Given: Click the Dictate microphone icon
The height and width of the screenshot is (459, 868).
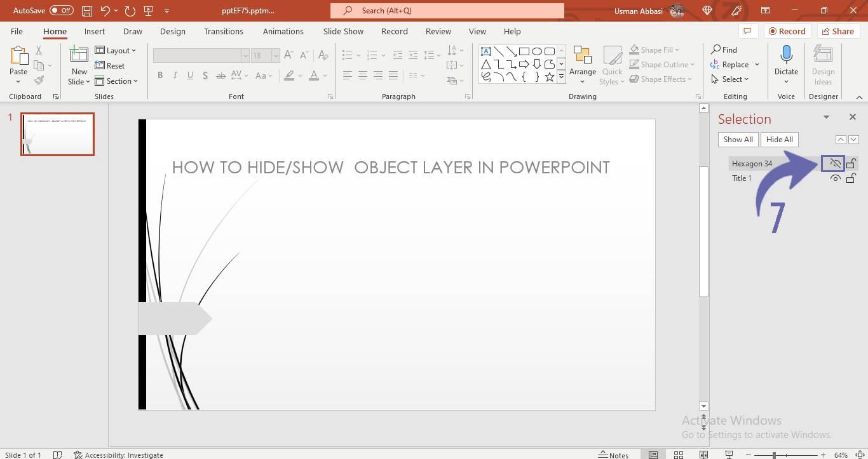Looking at the screenshot, I should click(786, 56).
